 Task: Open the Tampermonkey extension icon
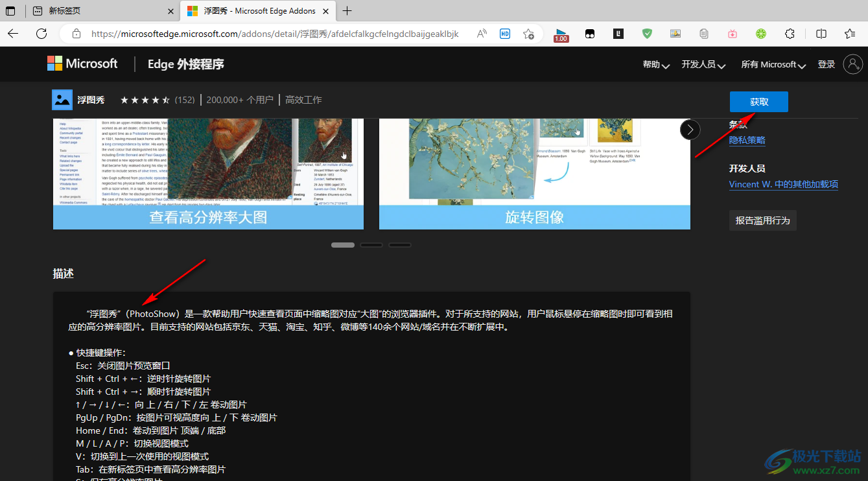590,34
